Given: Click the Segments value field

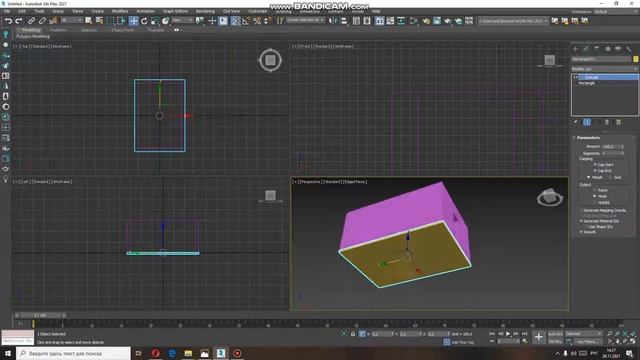Looking at the screenshot, I should tap(611, 153).
